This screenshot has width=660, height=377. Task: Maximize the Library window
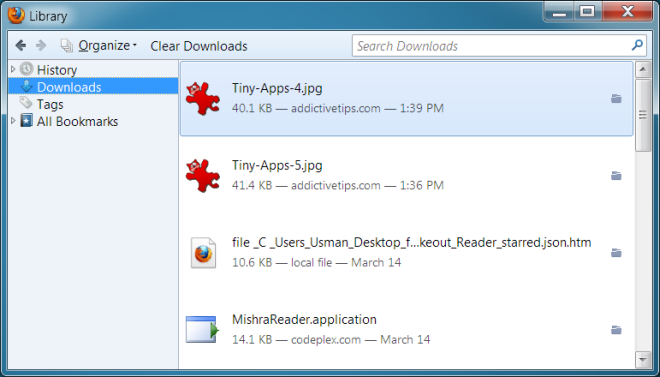pyautogui.click(x=588, y=11)
